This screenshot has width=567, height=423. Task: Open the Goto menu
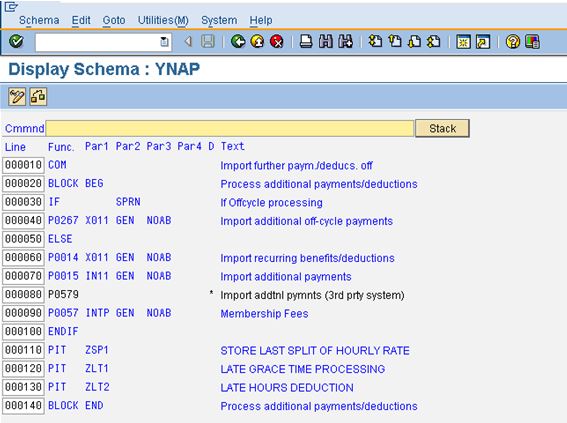pyautogui.click(x=114, y=20)
